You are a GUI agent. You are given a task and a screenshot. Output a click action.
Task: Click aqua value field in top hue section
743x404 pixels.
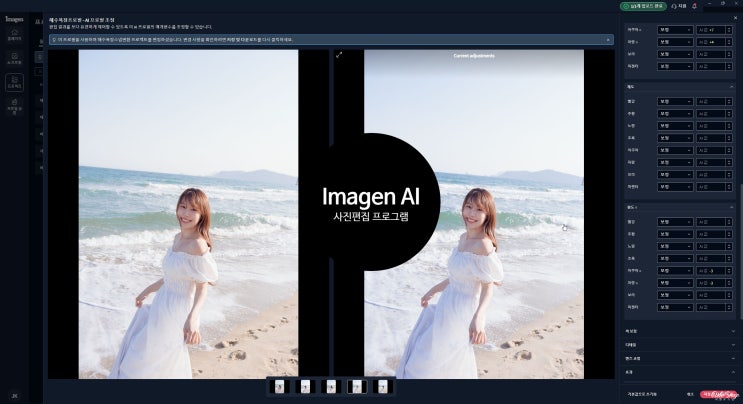(x=711, y=30)
